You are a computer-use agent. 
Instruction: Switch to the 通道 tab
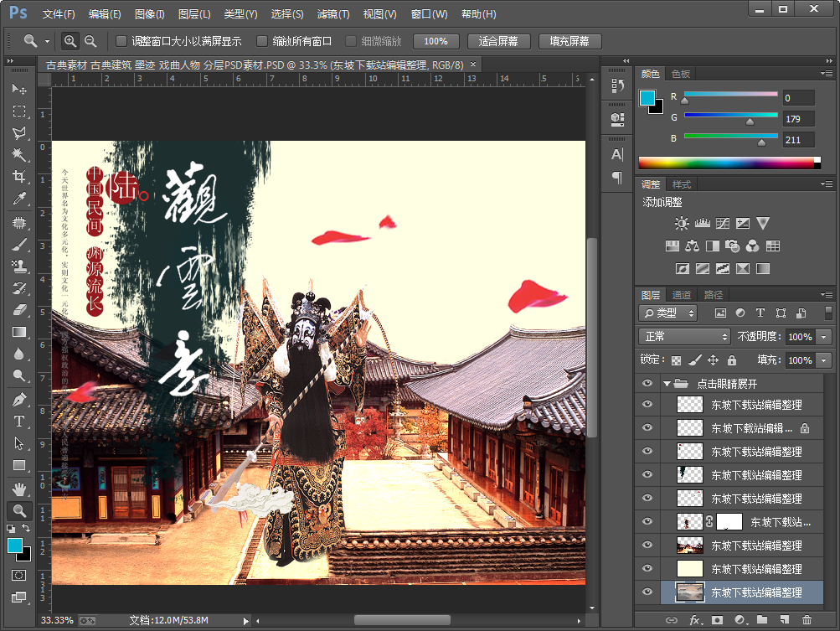[x=682, y=295]
